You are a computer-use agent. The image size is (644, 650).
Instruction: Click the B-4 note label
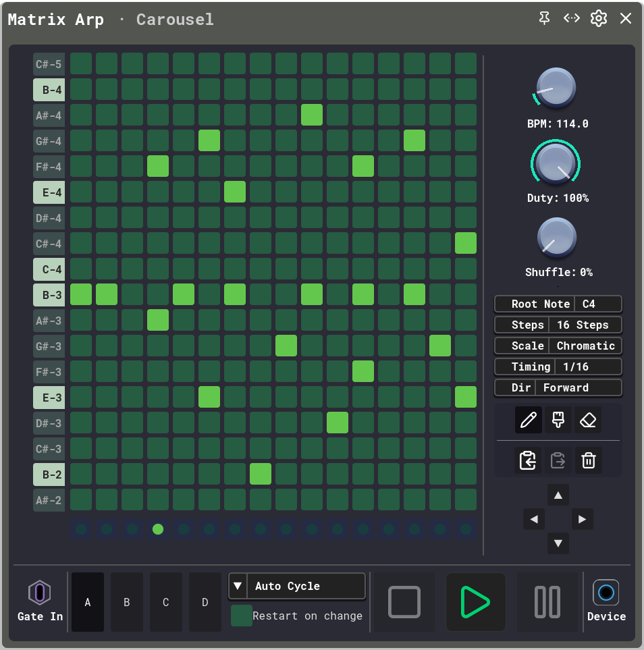[49, 90]
